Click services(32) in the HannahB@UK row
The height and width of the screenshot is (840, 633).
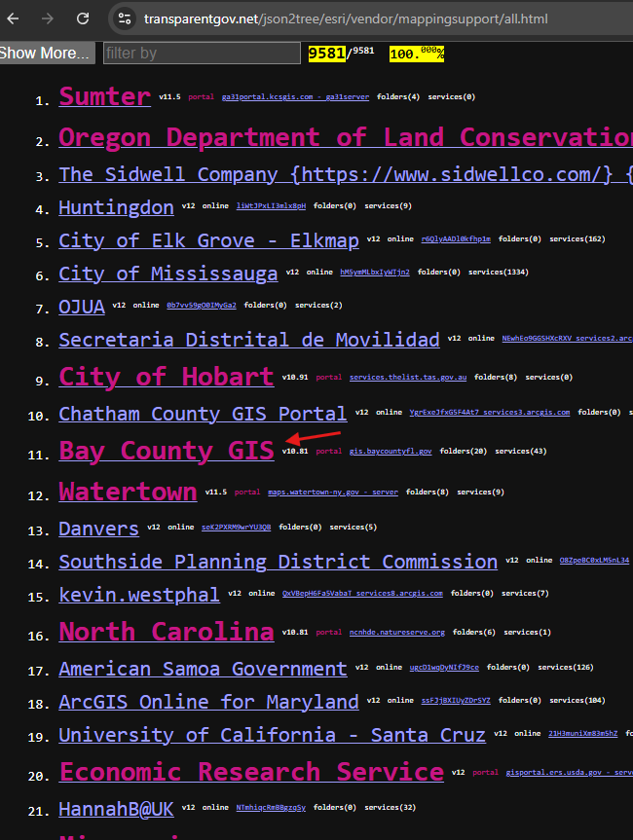click(391, 808)
